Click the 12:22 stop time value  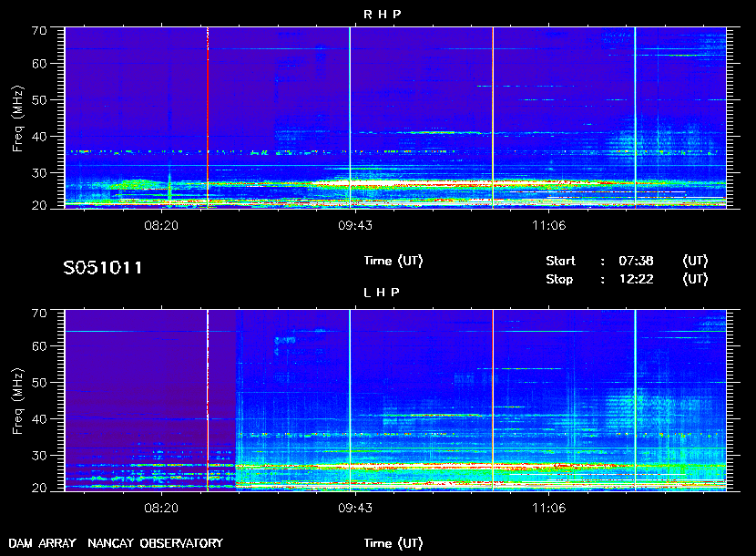point(636,280)
